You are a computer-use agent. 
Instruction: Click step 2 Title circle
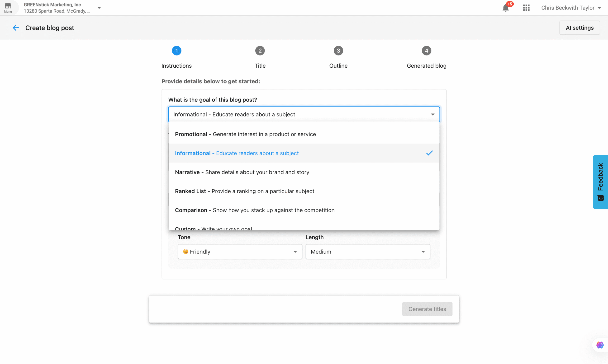pos(260,51)
